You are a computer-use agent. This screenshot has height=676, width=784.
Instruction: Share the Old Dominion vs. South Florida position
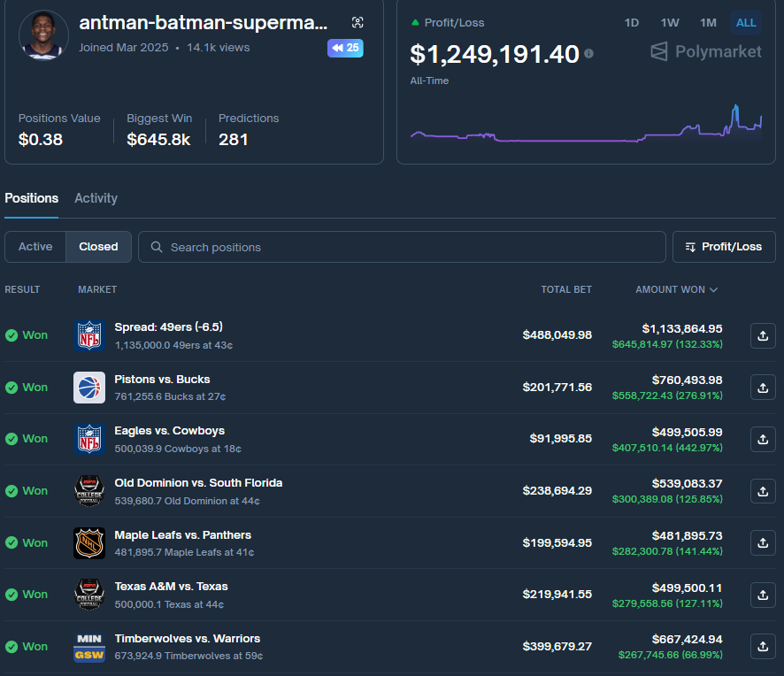coord(763,491)
